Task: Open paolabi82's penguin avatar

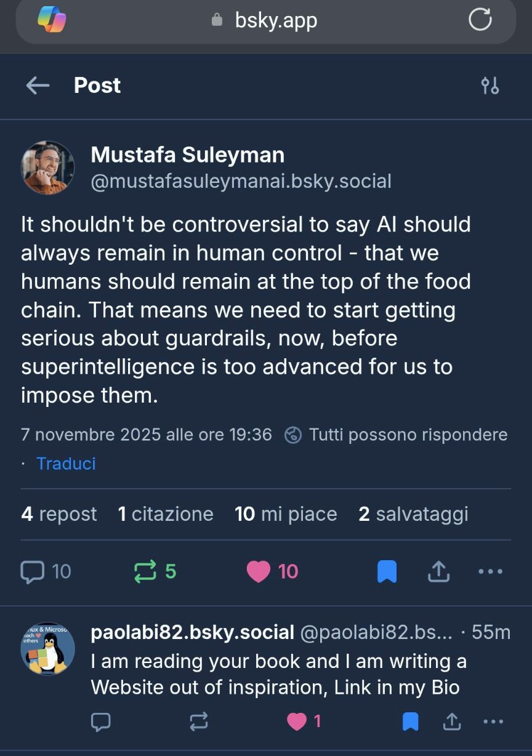Action: [47, 648]
